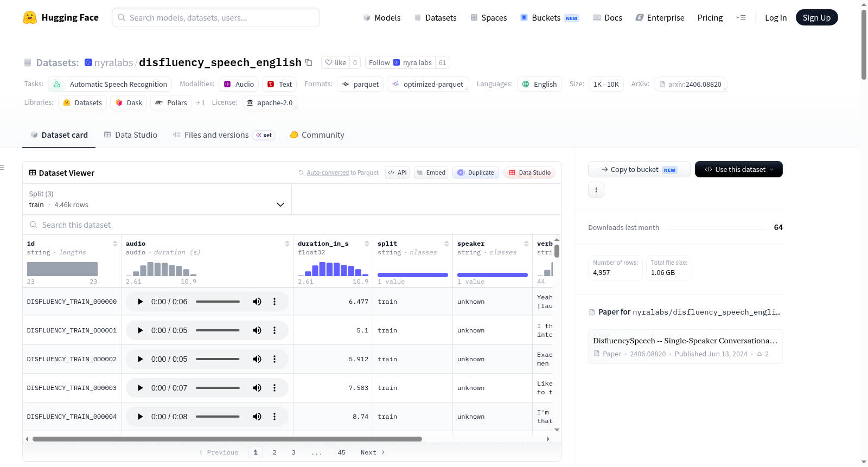
Task: Play audio for DISFLUENCY_TRAIN_000000
Action: click(x=140, y=302)
